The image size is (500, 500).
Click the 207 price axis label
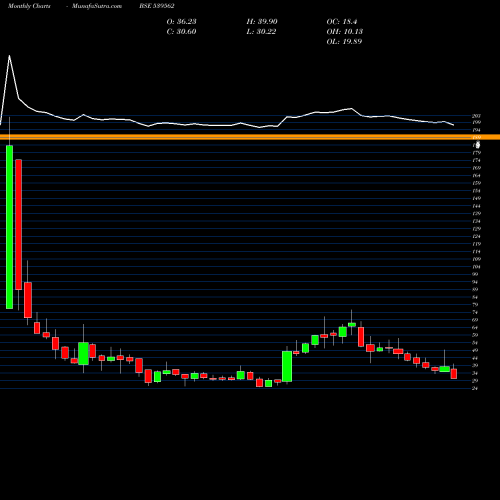click(x=477, y=116)
